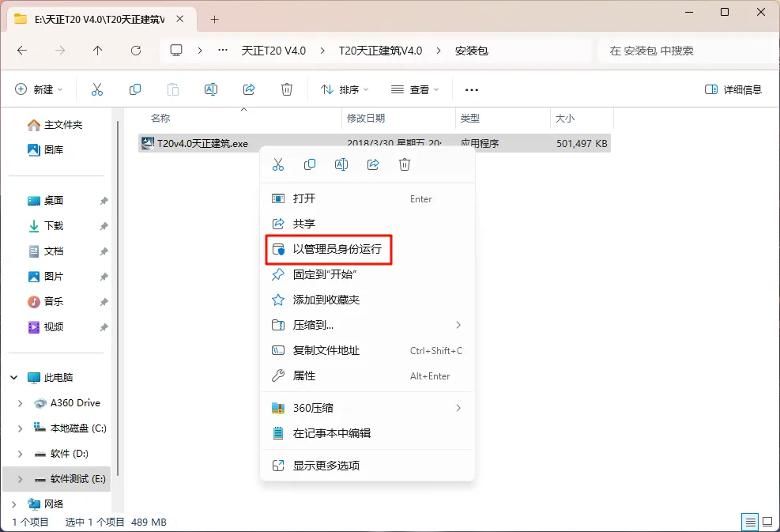Unpin 音乐 from quick access
The image size is (780, 532).
click(104, 302)
